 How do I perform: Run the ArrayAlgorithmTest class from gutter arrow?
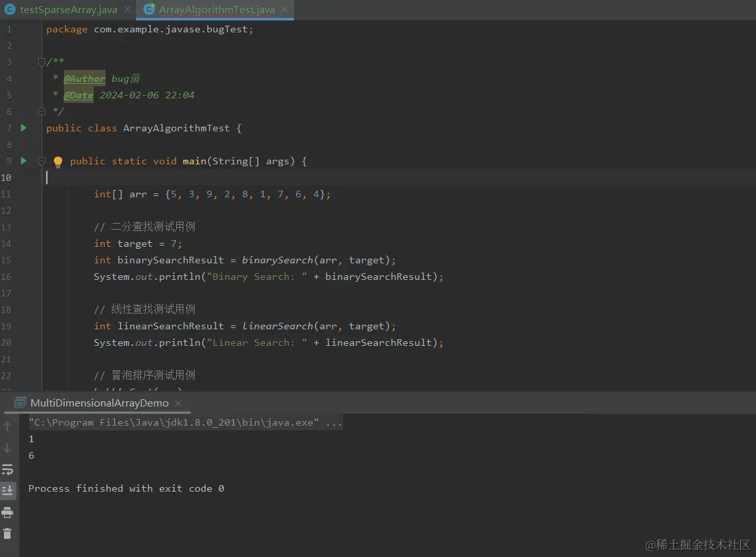[24, 128]
